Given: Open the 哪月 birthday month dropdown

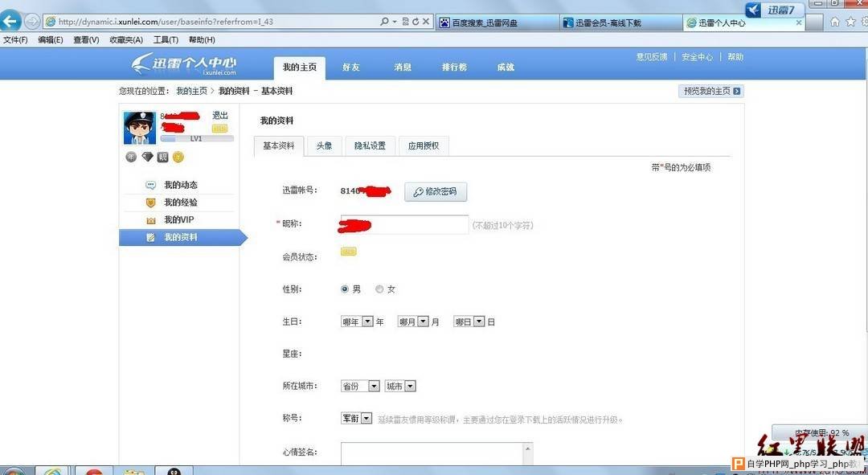Looking at the screenshot, I should (414, 321).
